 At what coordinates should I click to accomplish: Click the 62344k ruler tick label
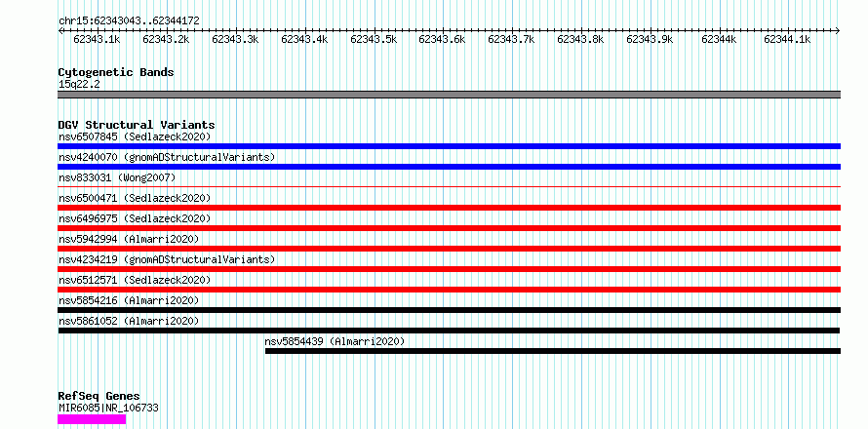click(719, 39)
